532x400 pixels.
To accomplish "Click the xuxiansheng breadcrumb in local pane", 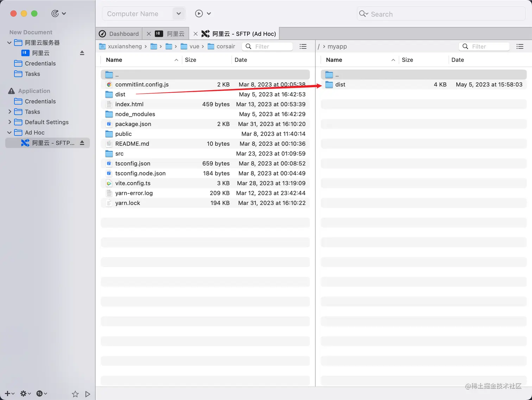I will tap(121, 46).
